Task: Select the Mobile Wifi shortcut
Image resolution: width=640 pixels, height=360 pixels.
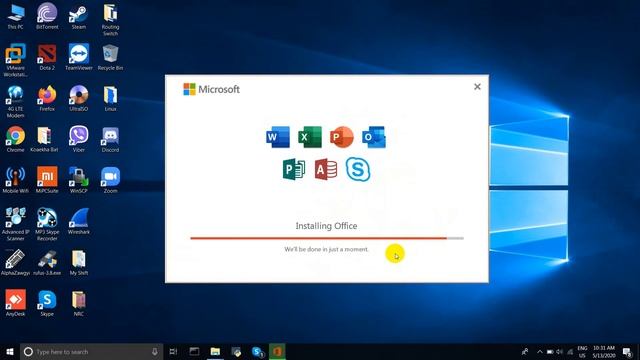Action: 16,180
